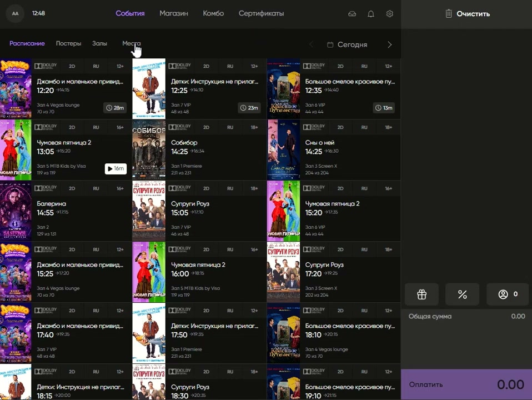Open Супруги Роуз poster for 15:05
The height and width of the screenshot is (400, 532).
149,211
